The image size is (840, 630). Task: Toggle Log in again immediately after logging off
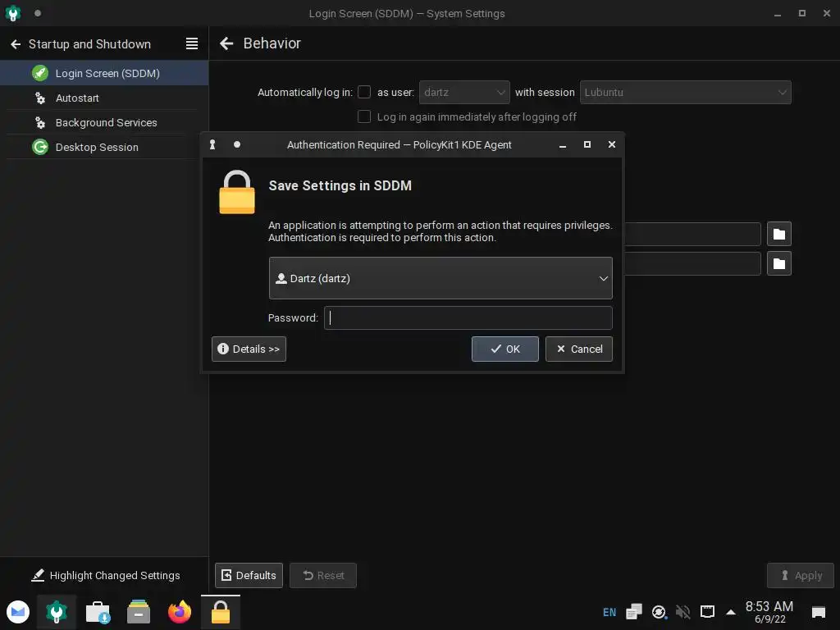pyautogui.click(x=364, y=116)
